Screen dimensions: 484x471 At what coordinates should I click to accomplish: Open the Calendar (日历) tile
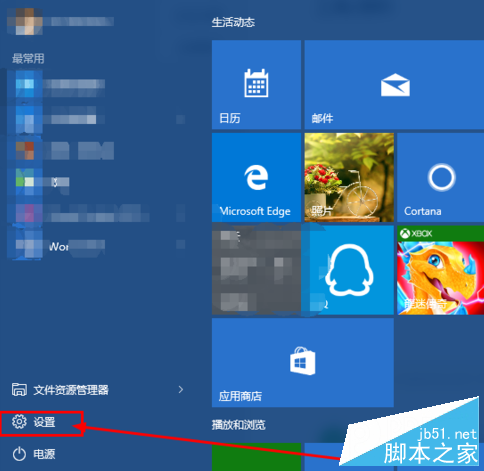coord(256,85)
